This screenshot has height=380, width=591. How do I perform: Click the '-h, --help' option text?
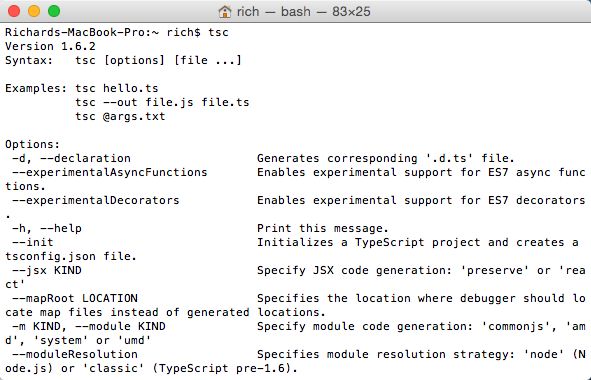click(47, 228)
